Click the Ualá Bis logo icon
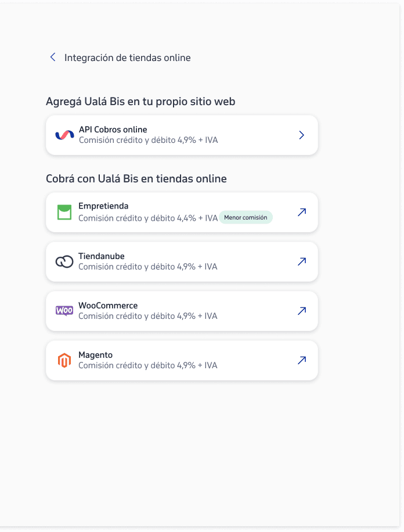Viewport: 404px width, 532px height. [64, 135]
